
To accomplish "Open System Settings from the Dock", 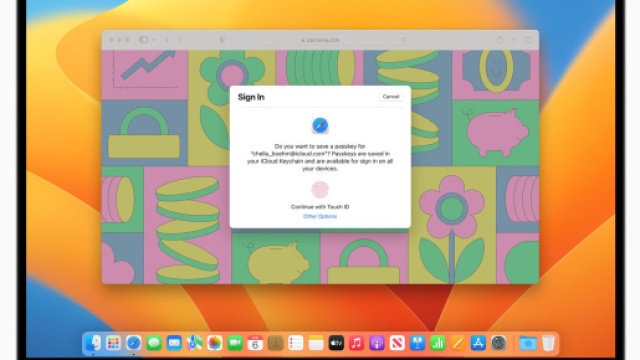I will click(498, 343).
